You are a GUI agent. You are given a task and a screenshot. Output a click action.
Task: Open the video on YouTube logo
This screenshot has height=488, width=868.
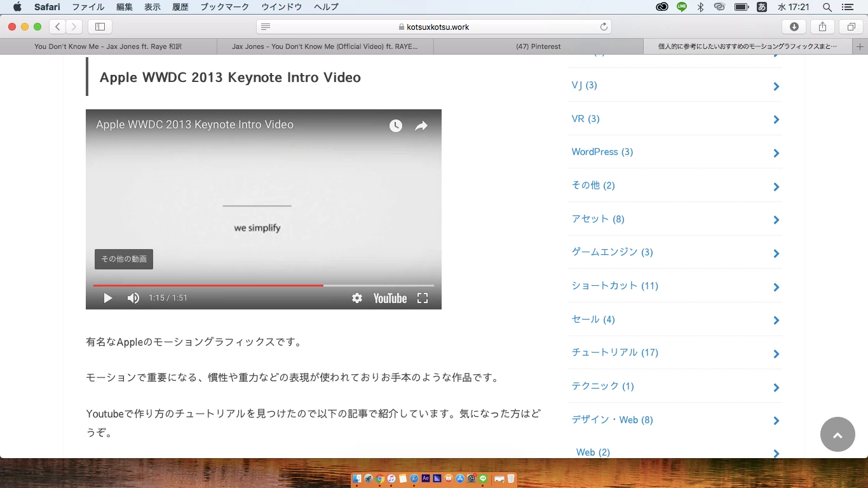390,298
